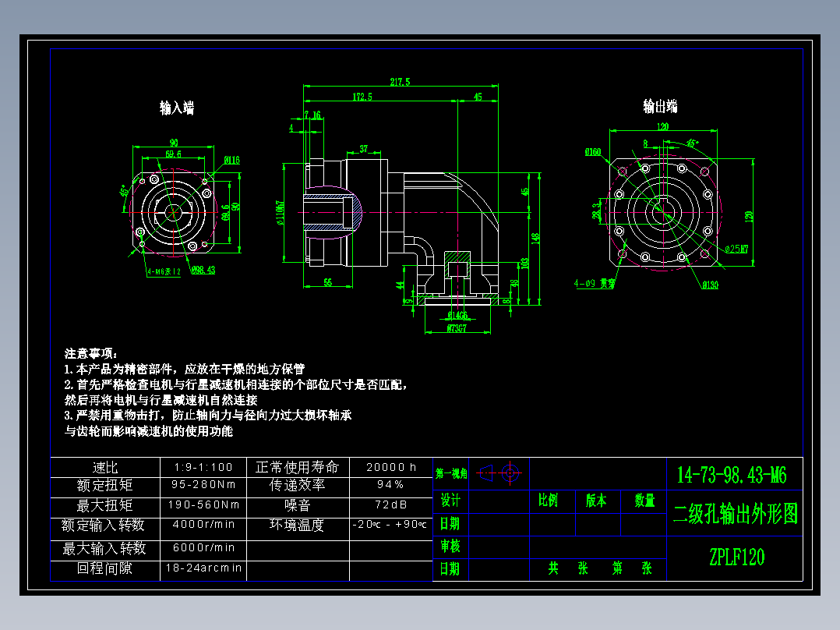Screen dimensions: 840x630
Task: Click the center side section view of the gearbox
Action: pos(405,218)
